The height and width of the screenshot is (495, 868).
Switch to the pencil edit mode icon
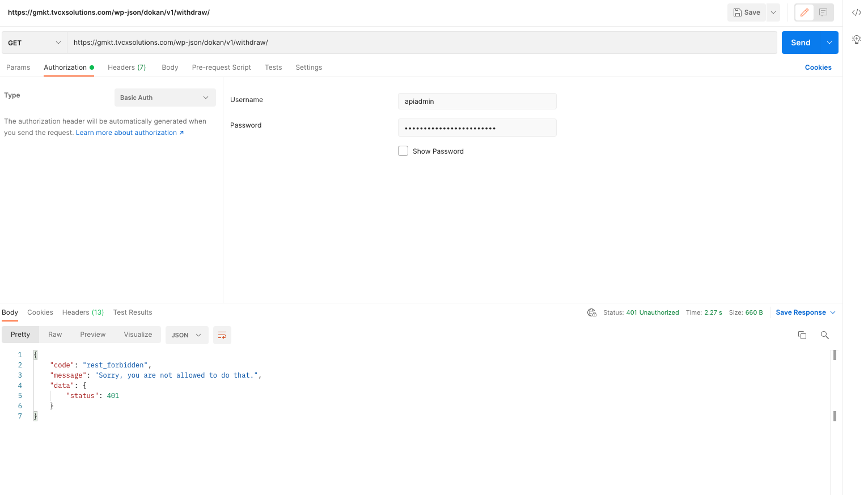pos(804,12)
